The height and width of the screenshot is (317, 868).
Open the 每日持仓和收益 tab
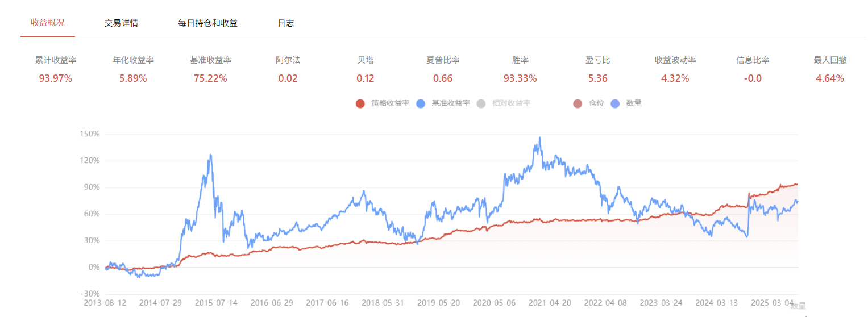(x=207, y=23)
